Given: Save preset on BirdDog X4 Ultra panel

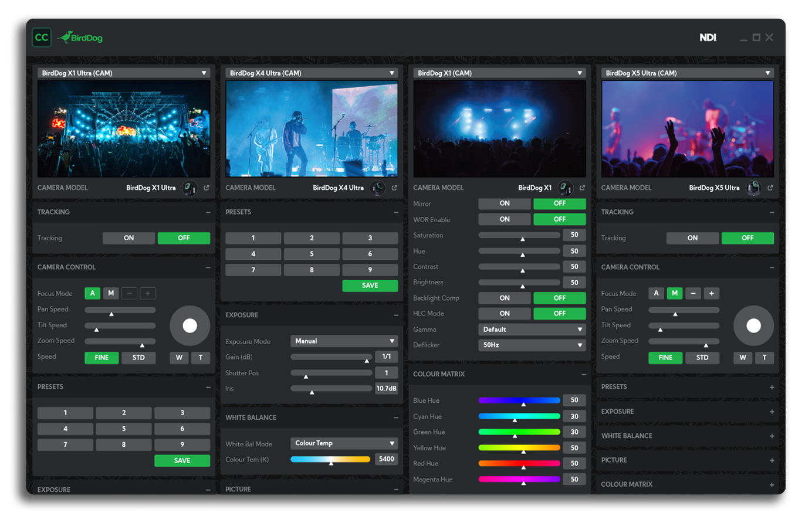Looking at the screenshot, I should 370,286.
